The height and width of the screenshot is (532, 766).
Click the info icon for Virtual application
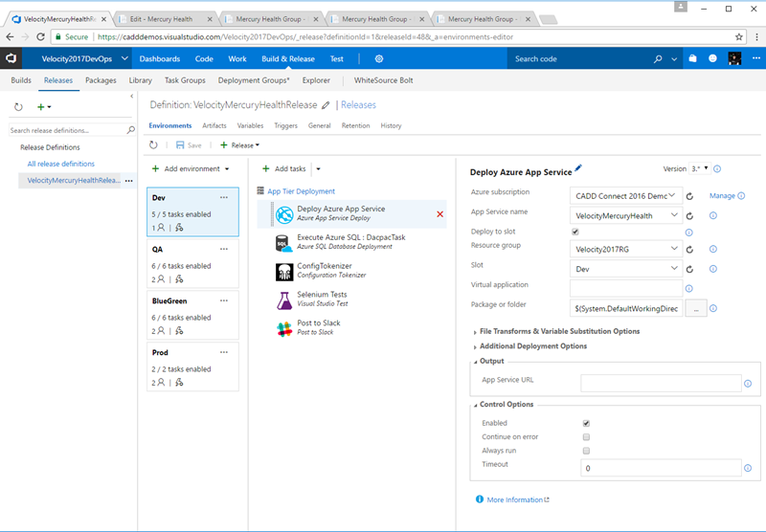[x=688, y=288]
